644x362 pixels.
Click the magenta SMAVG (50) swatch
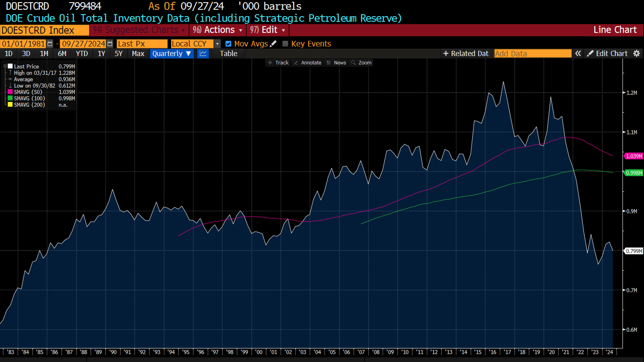(10, 92)
